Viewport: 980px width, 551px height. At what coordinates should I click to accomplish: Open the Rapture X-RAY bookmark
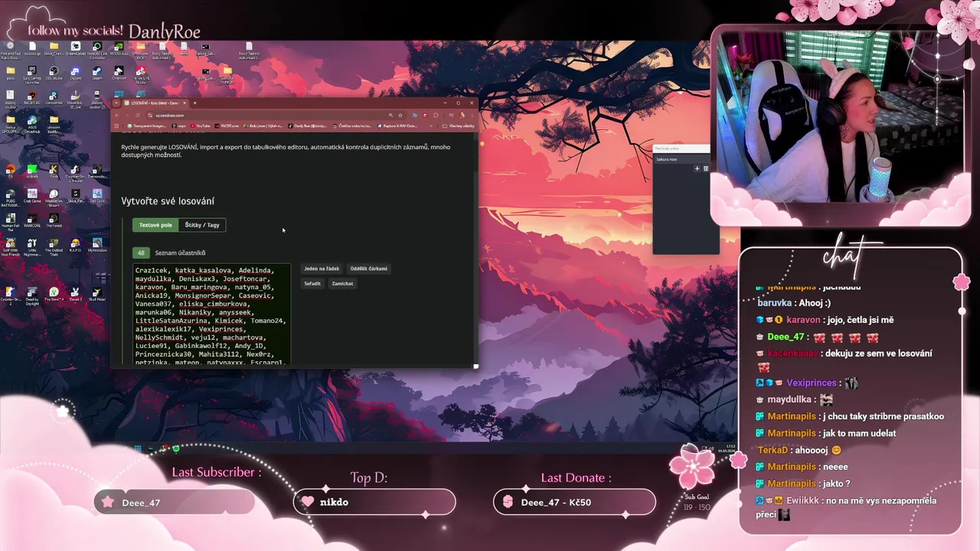(397, 126)
